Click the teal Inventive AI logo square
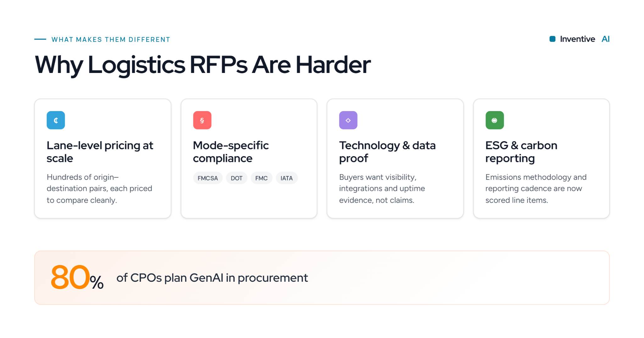Screen dimensions: 644x338 [552, 39]
